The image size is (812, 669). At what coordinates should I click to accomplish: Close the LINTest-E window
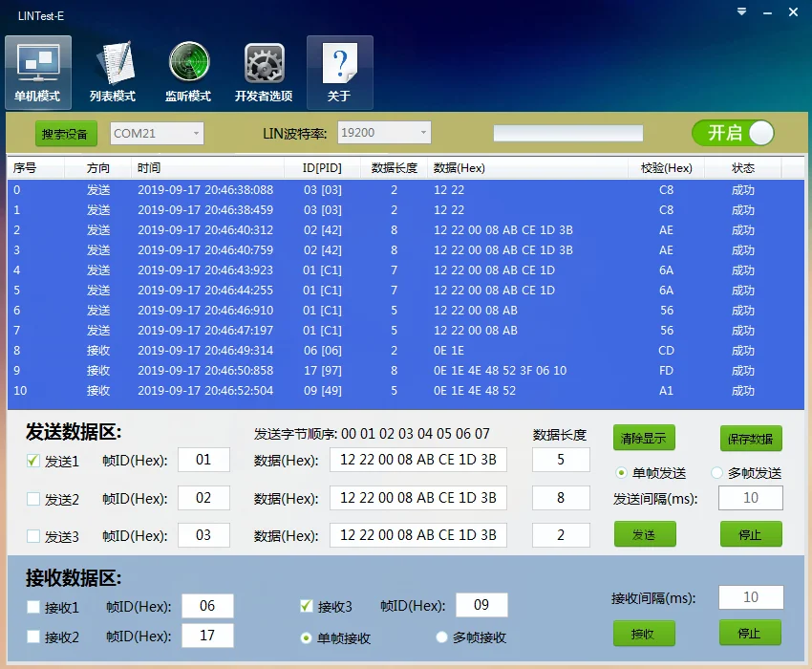tap(793, 11)
